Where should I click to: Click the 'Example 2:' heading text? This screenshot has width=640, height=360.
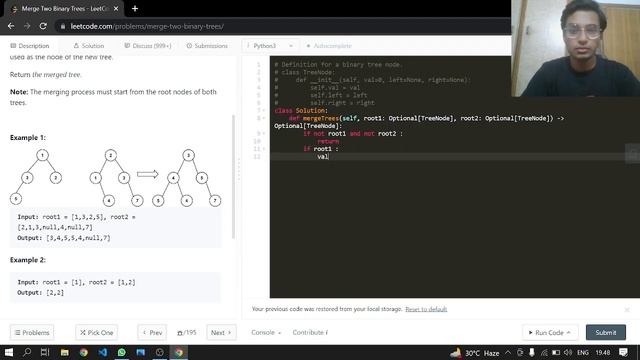28,260
